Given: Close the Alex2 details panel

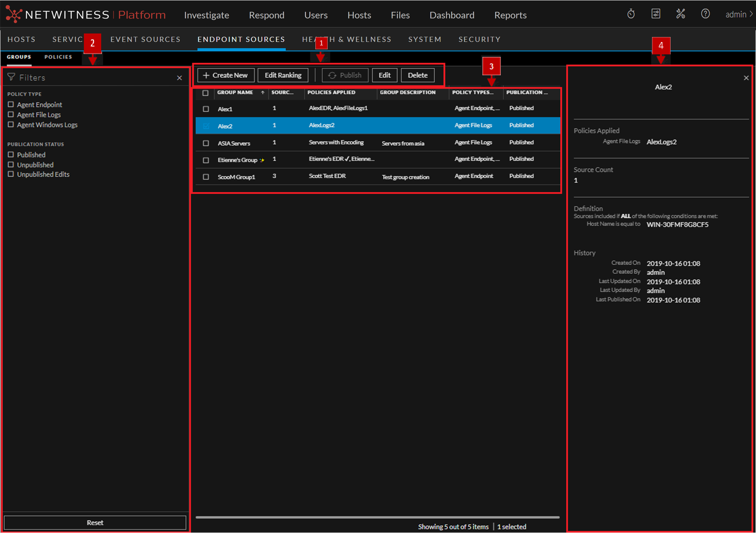Looking at the screenshot, I should [x=746, y=78].
